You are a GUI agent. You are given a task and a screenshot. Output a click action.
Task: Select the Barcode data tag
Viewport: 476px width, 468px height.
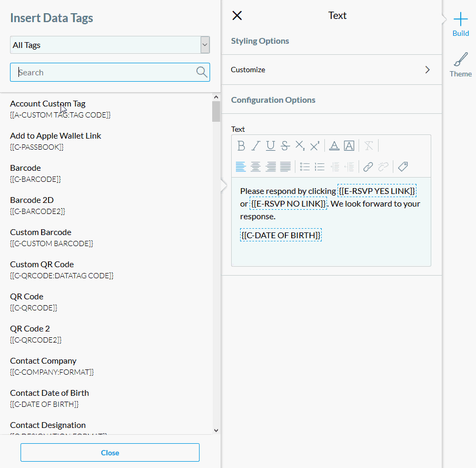coord(25,168)
